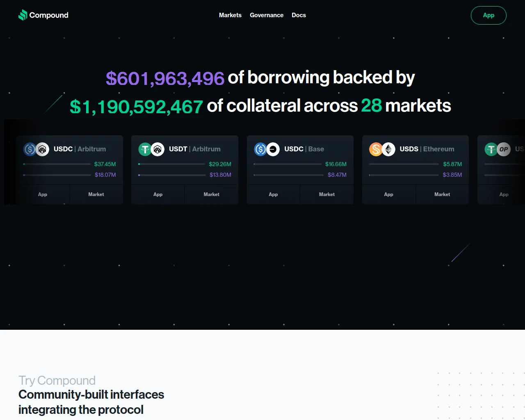Image resolution: width=525 pixels, height=420 pixels.
Task: Click the Arbitrum network icon beside USDT
Action: (x=158, y=149)
